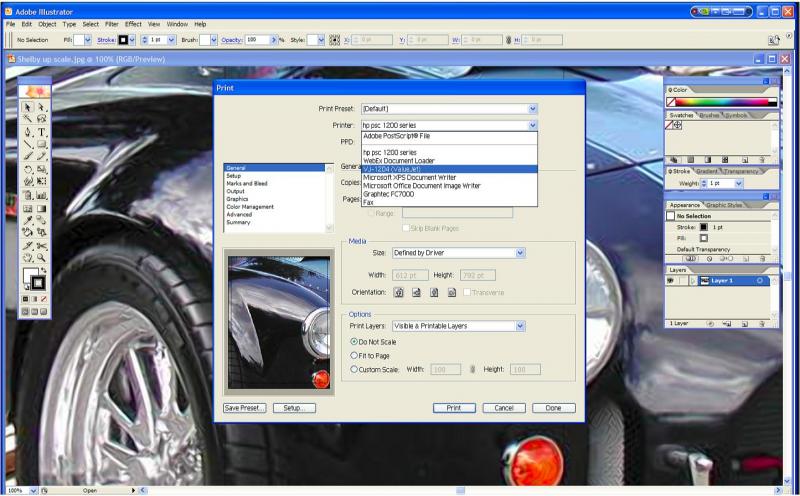Click the print preview thumbnail

[279, 323]
